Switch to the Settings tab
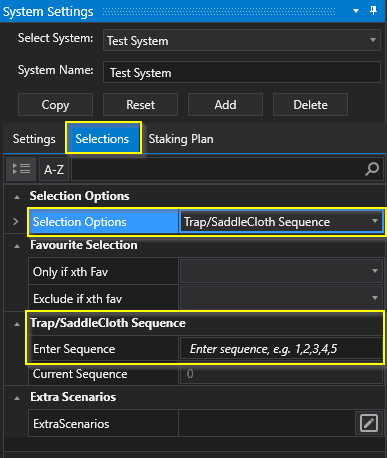This screenshot has height=458, width=387. pyautogui.click(x=34, y=139)
